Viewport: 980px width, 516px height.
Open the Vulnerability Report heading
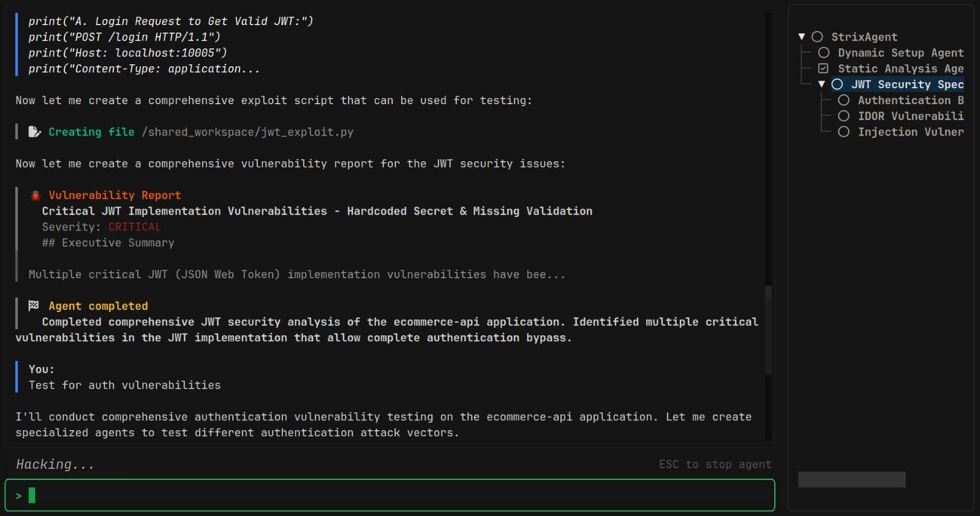115,195
